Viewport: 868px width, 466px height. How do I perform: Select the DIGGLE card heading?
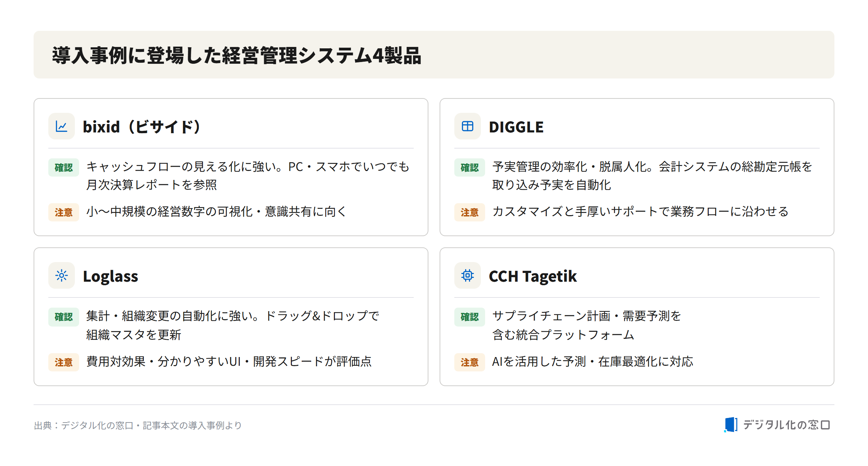[516, 127]
